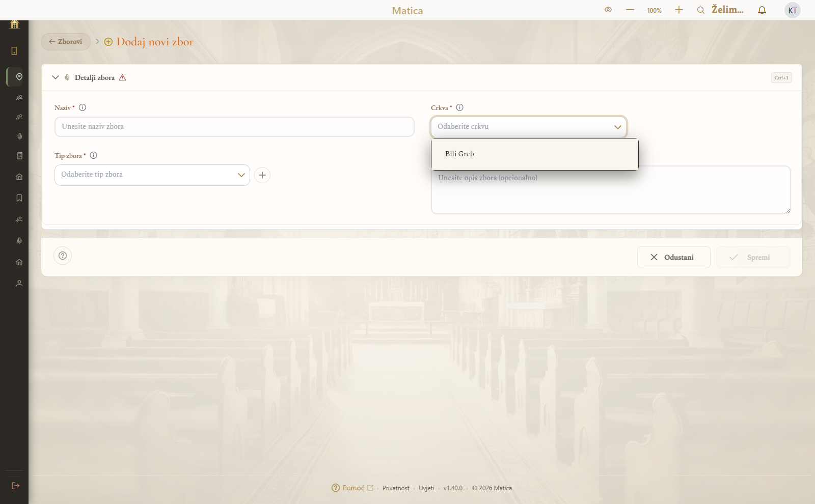This screenshot has height=504, width=815.
Task: Focus the choir description textarea
Action: click(x=611, y=190)
